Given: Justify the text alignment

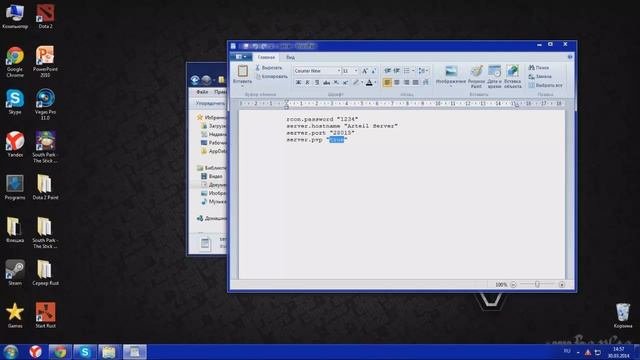Looking at the screenshot, I should pos(416,82).
